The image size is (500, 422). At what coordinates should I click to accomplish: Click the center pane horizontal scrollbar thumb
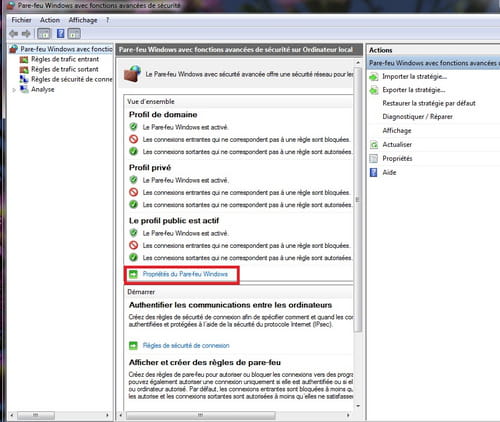coord(201,415)
